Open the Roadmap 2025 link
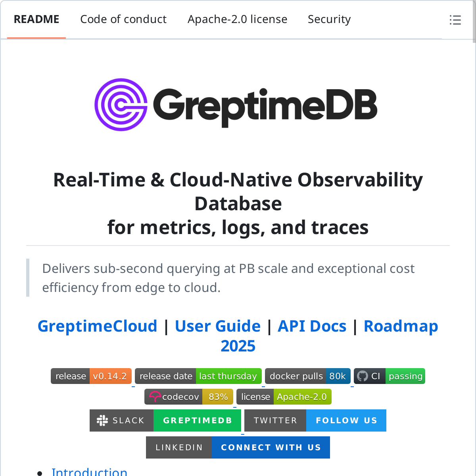 coord(401,326)
